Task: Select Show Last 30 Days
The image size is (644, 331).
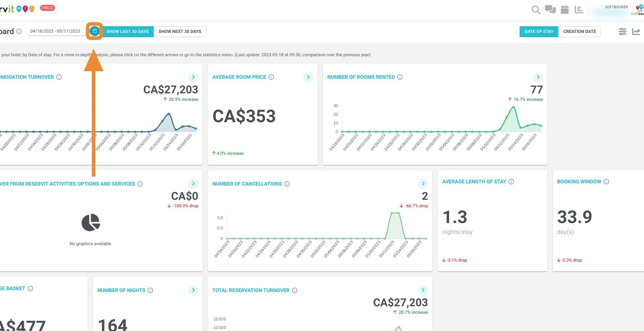Action: (x=127, y=31)
